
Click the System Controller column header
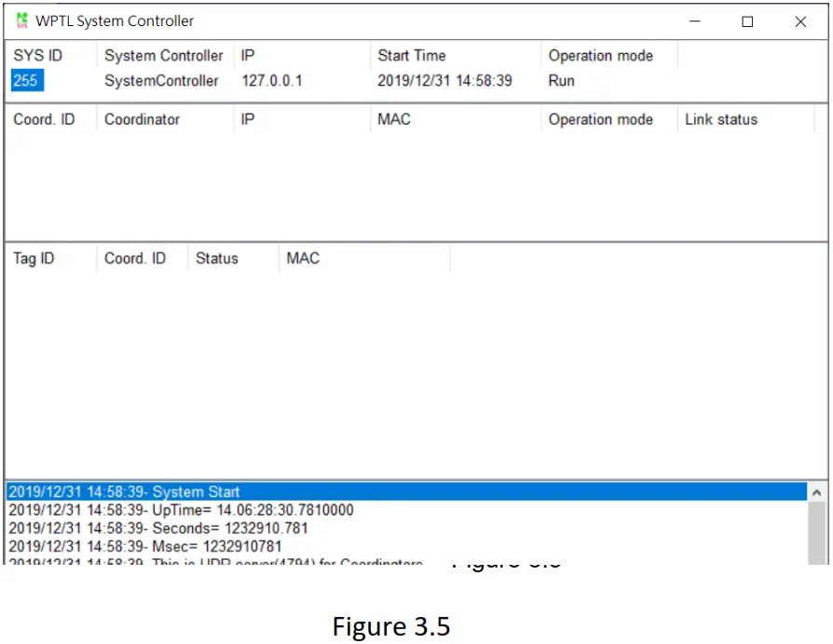point(164,55)
